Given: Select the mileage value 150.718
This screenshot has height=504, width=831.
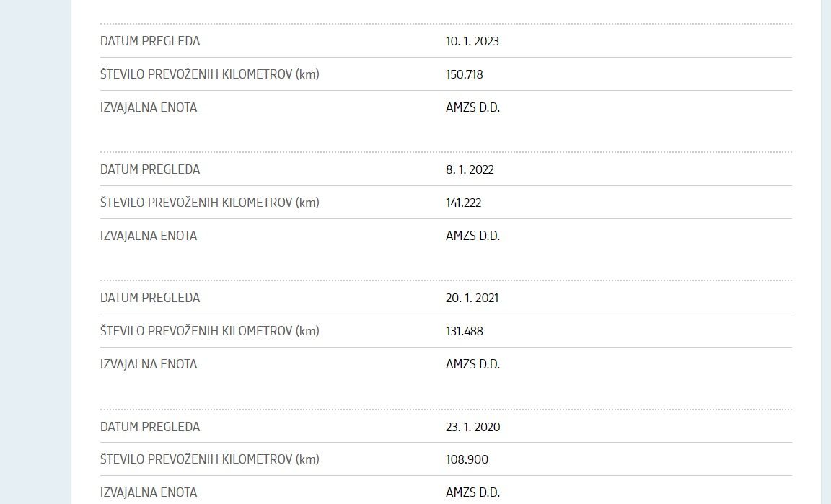Looking at the screenshot, I should pyautogui.click(x=465, y=74).
